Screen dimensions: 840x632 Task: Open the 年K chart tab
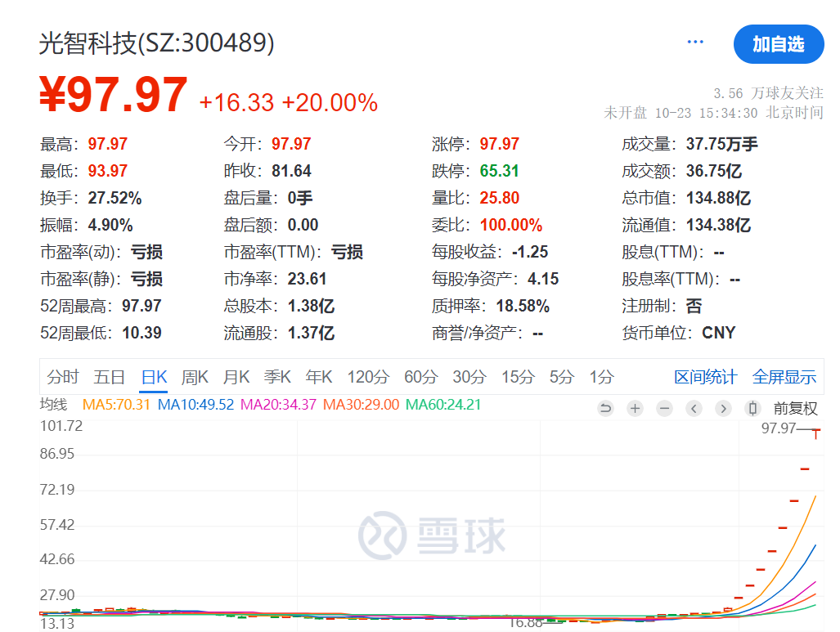tap(319, 377)
